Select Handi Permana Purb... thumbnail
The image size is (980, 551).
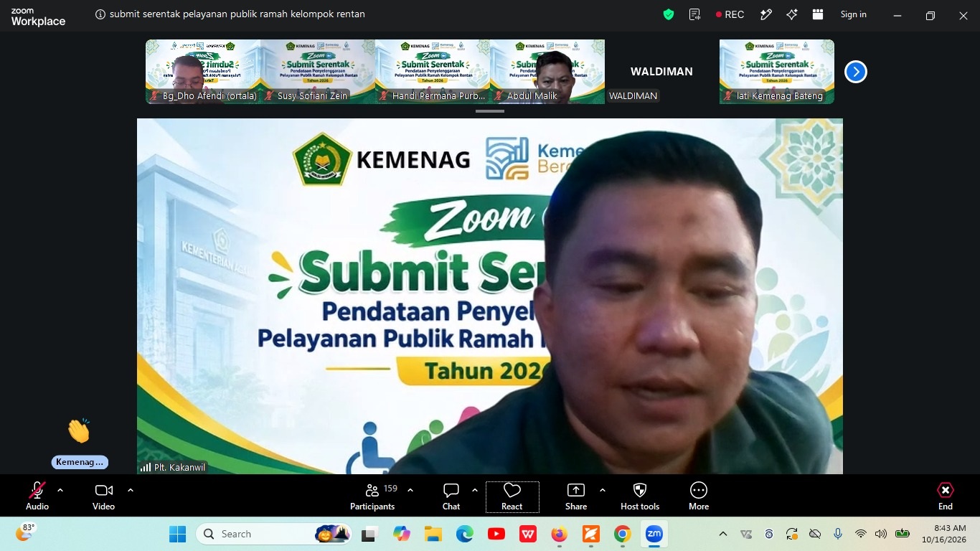point(433,72)
